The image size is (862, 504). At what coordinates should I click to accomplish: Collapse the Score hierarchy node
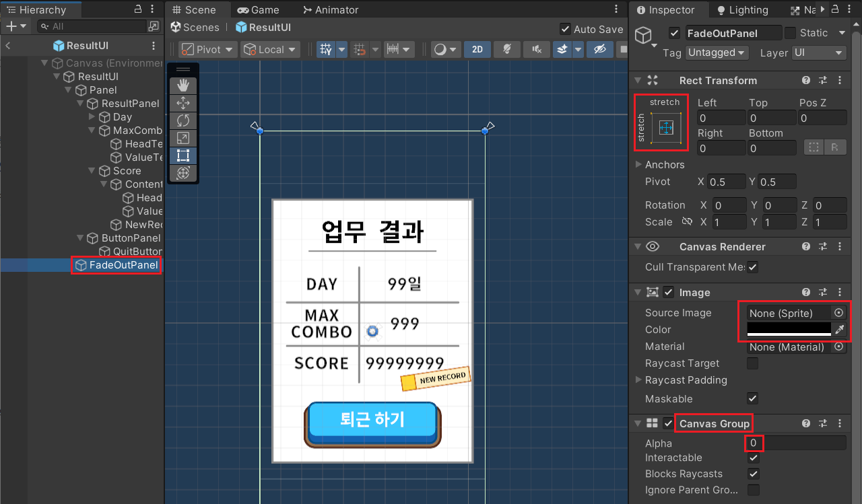pos(92,171)
